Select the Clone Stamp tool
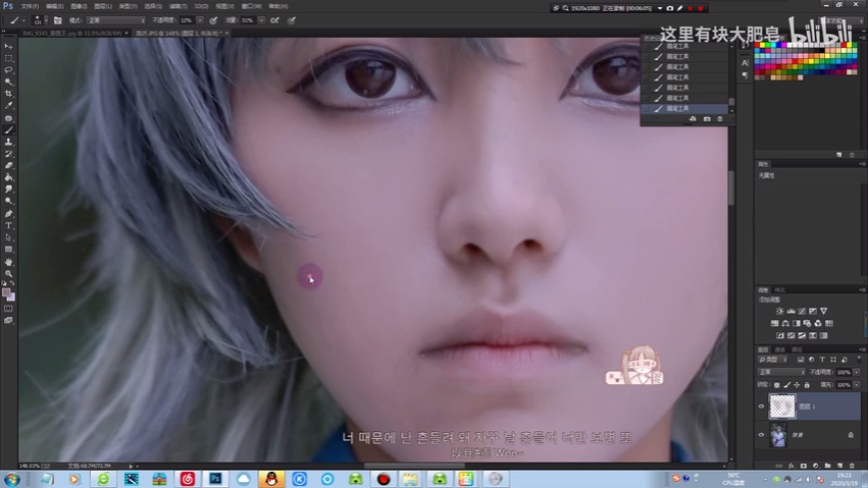The width and height of the screenshot is (868, 488). [x=9, y=142]
